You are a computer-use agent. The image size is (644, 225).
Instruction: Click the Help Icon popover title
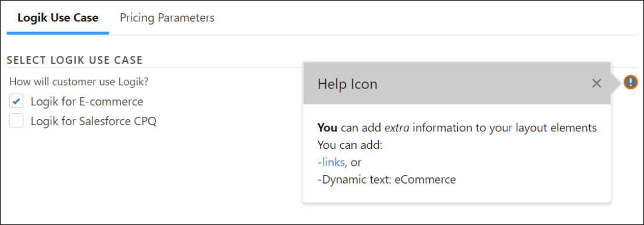click(347, 84)
